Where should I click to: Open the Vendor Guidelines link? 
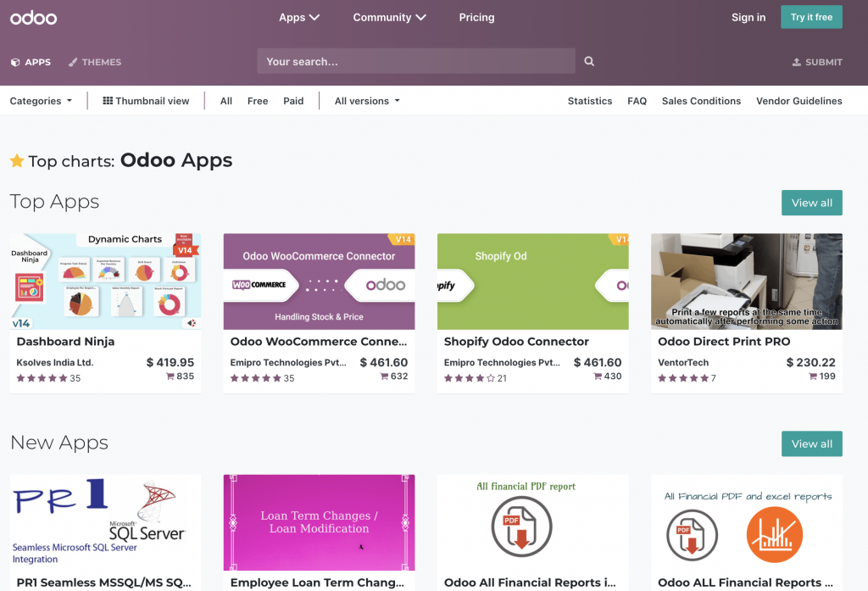pos(798,101)
